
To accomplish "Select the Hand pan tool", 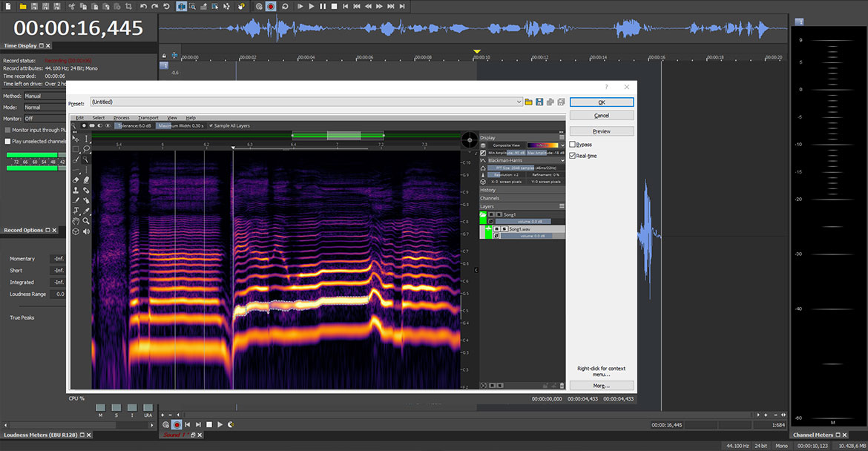I will pyautogui.click(x=76, y=221).
